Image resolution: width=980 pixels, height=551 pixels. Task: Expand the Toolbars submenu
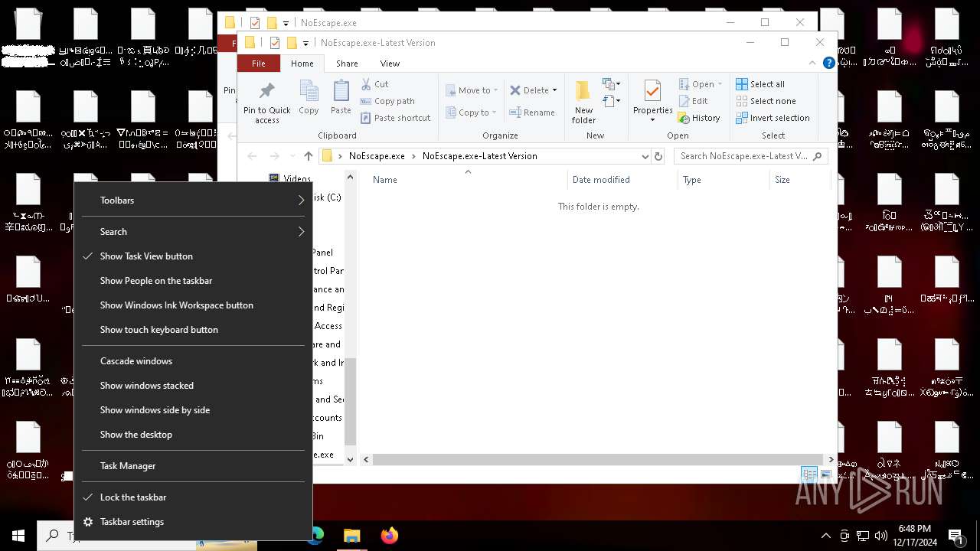coord(193,201)
